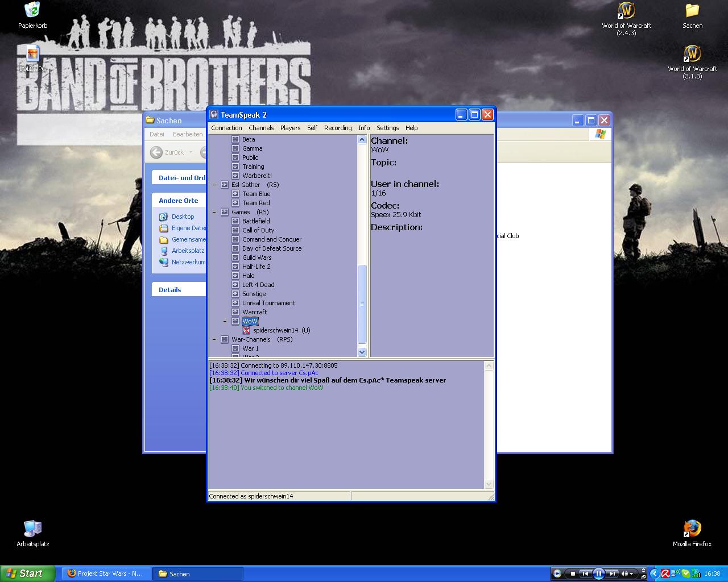This screenshot has width=728, height=582.
Task: Click the Halo channel icon
Action: [235, 276]
